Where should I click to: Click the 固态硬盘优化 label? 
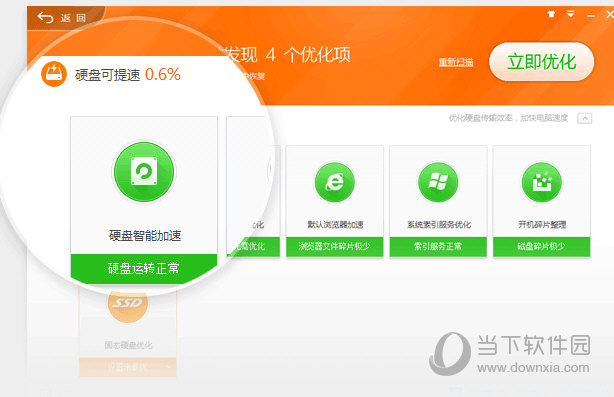point(128,345)
